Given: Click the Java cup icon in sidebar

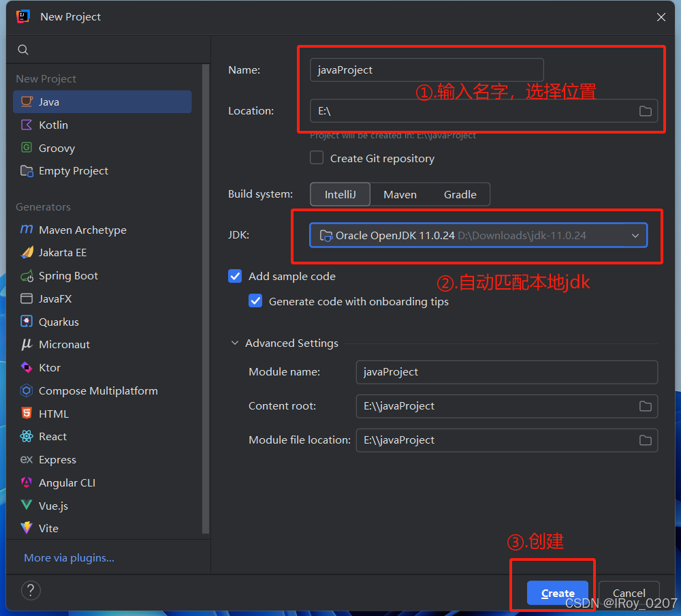Looking at the screenshot, I should pos(27,102).
